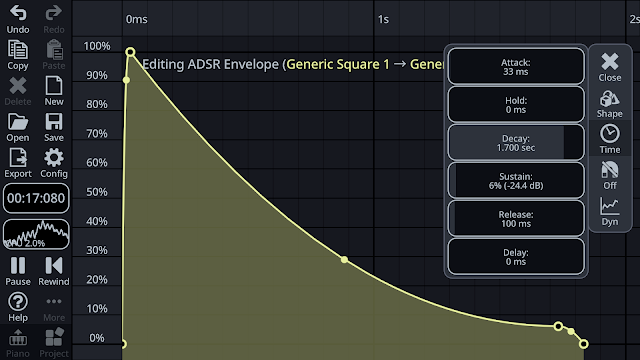Open the Shape settings tab
Image resolution: width=640 pixels, height=360 pixels.
(610, 104)
